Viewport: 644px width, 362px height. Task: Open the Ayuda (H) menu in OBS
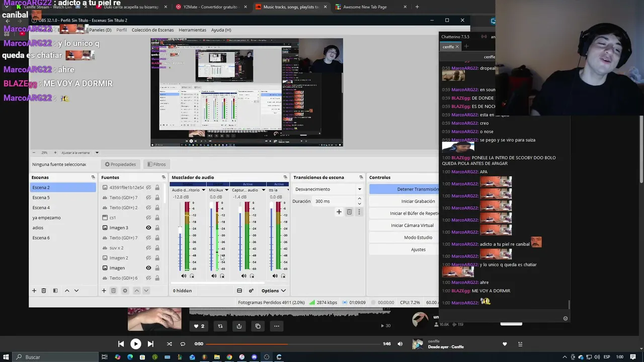(221, 30)
